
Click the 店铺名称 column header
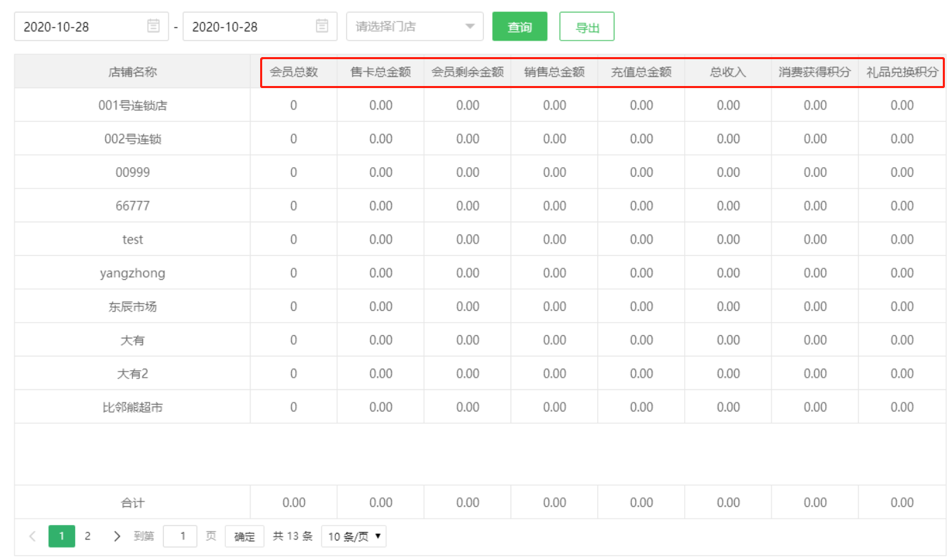133,72
